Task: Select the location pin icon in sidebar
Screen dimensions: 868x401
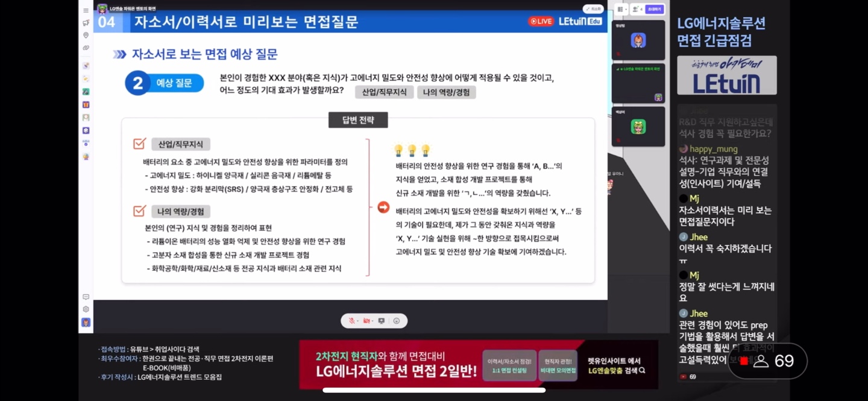Action: [86, 36]
